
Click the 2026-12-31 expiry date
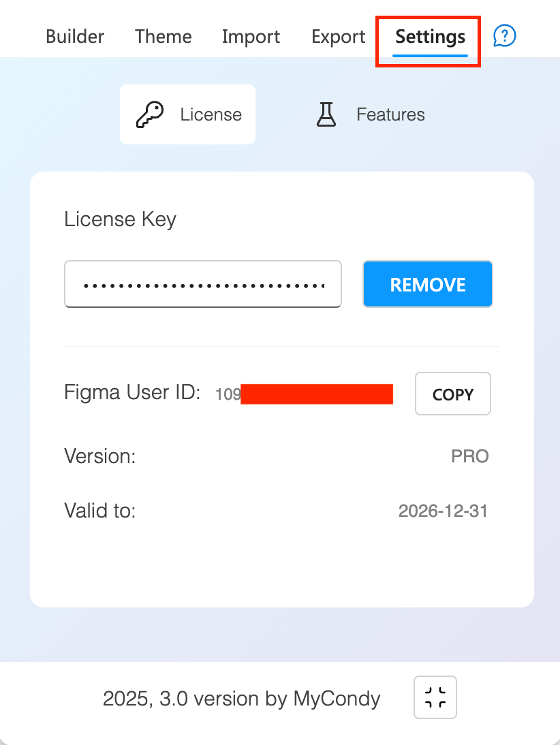tap(443, 511)
